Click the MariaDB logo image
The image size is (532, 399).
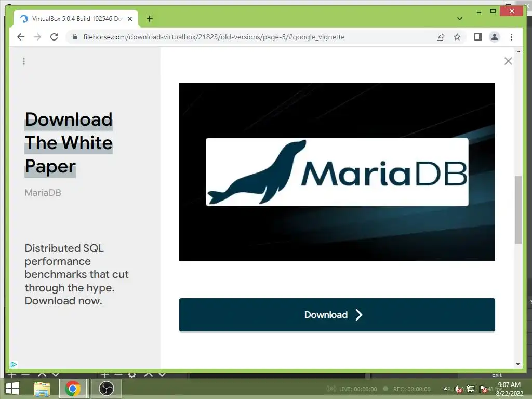[337, 171]
